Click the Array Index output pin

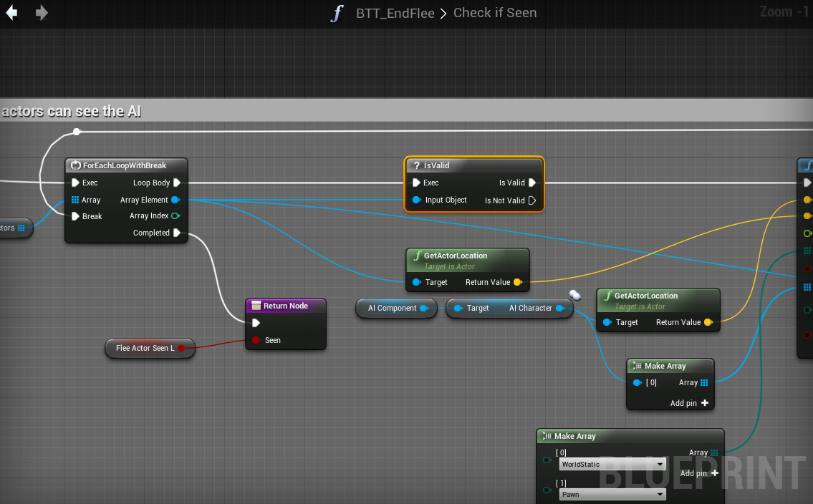coord(175,216)
